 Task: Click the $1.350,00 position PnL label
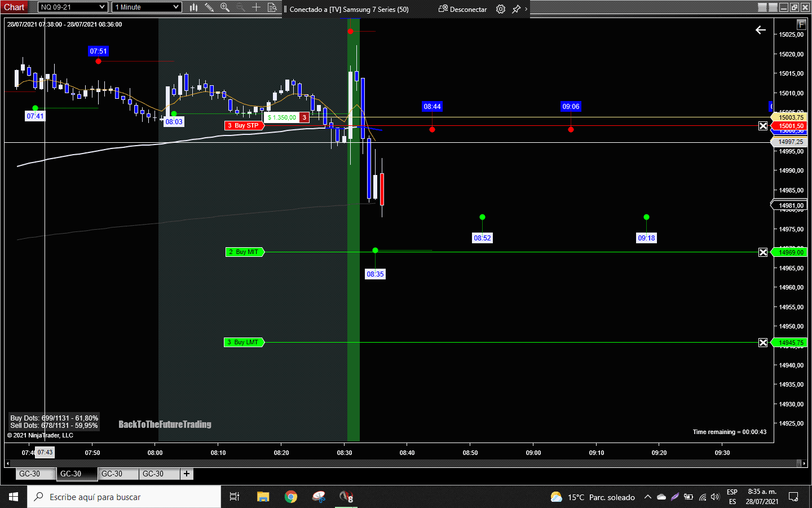click(x=282, y=117)
